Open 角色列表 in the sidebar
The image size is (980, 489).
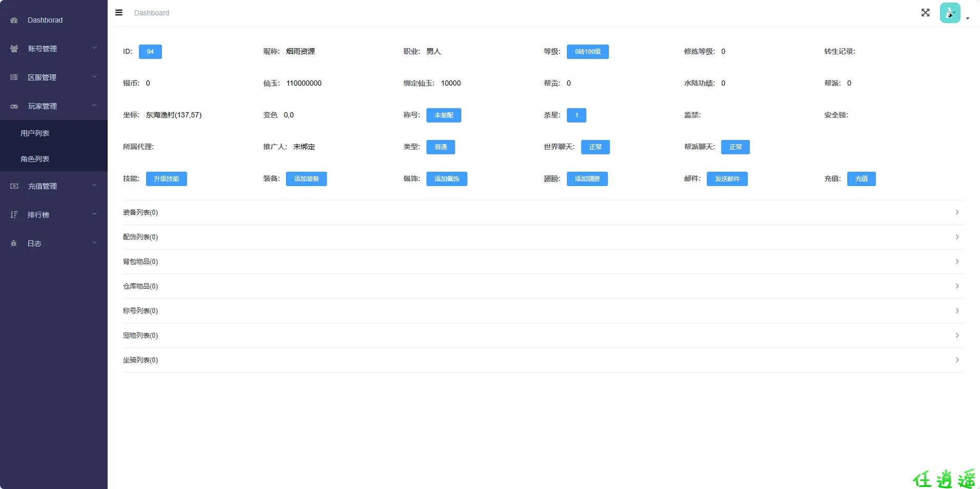(35, 159)
